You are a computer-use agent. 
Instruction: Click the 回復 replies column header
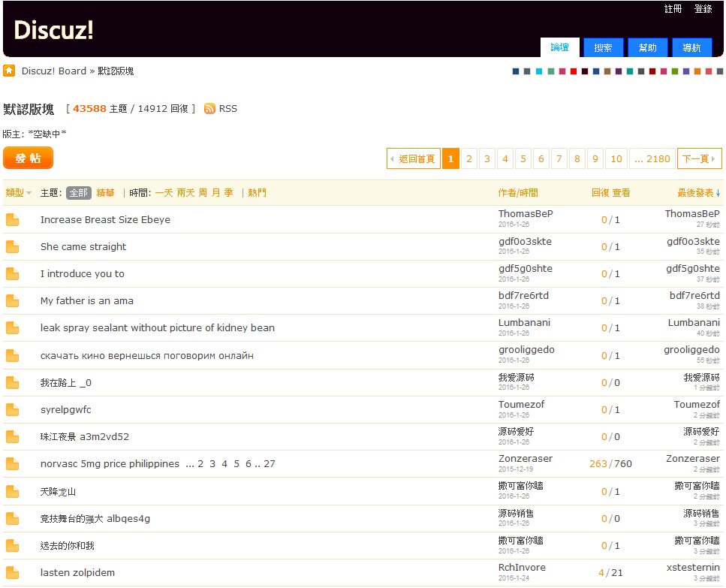tap(601, 192)
